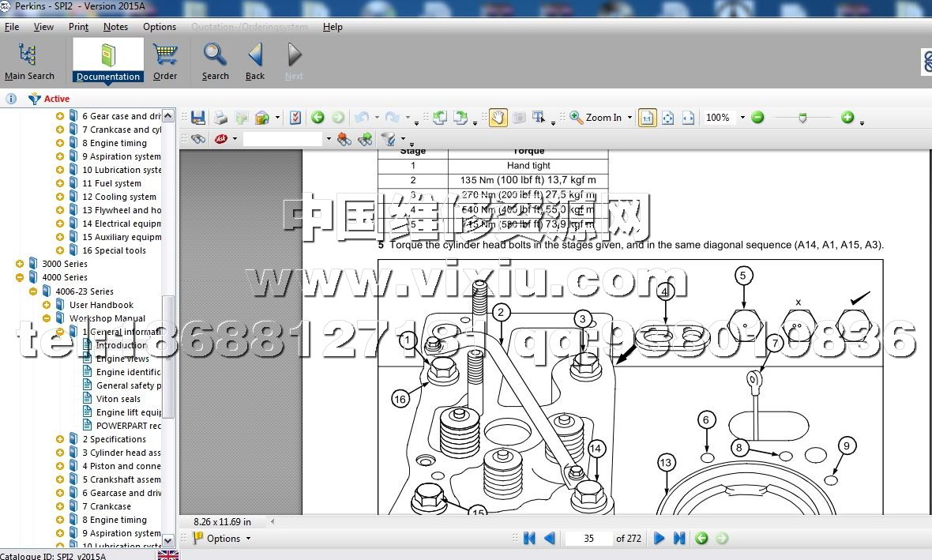Go to the last page
The height and width of the screenshot is (560, 932).
(679, 539)
